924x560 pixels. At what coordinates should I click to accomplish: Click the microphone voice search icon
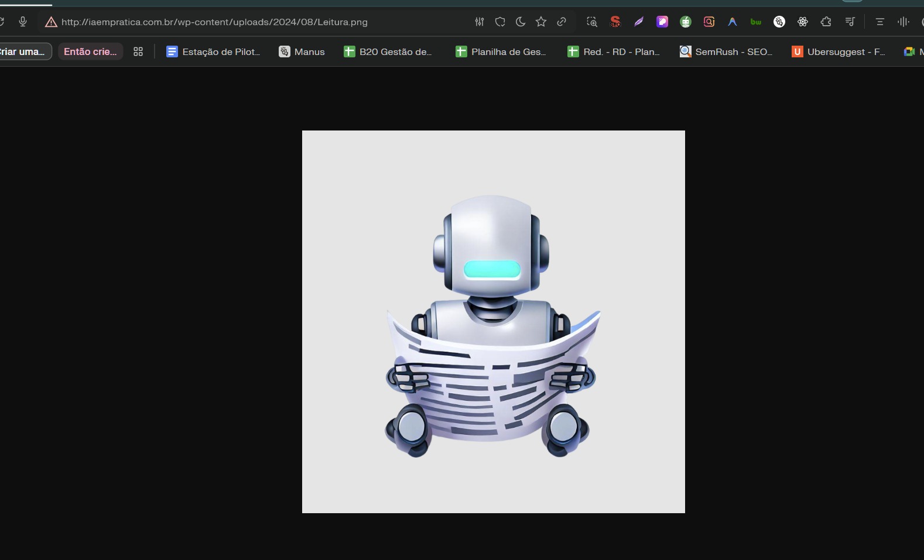click(x=23, y=22)
